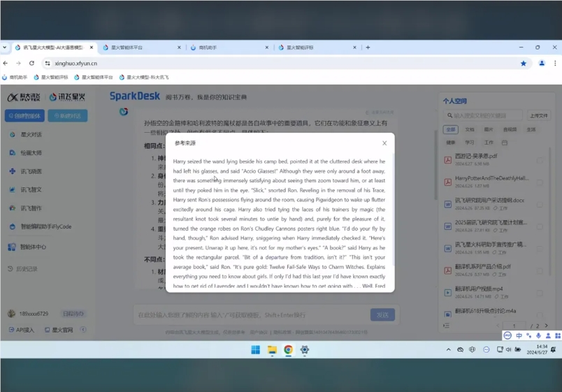Click the 创建智能体 button

24,116
